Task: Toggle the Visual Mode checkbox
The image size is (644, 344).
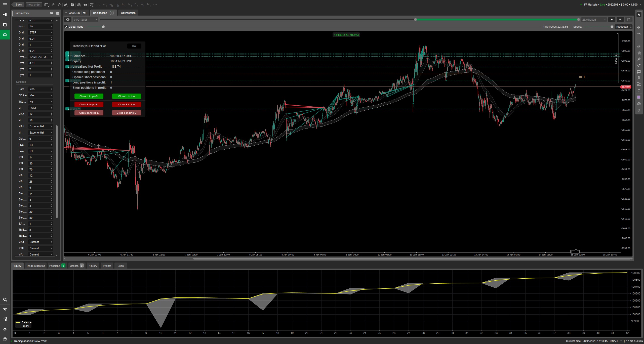Action: [x=66, y=27]
